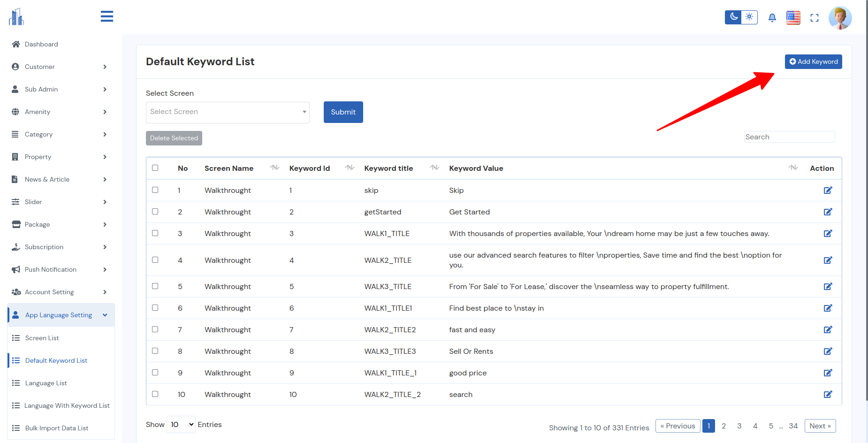This screenshot has height=443, width=868.
Task: Focus the Search input field
Action: (x=789, y=137)
